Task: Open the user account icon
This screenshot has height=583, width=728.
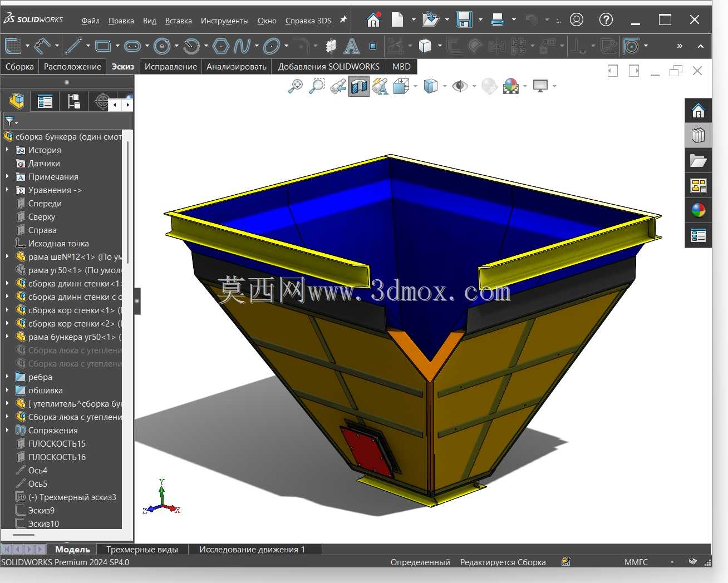Action: pyautogui.click(x=577, y=20)
